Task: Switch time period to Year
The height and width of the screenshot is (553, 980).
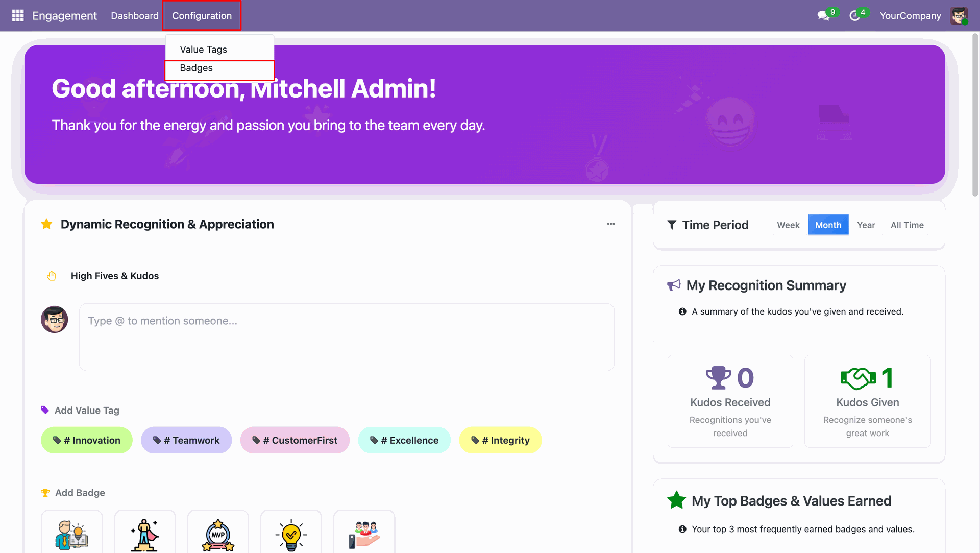Action: (x=866, y=225)
